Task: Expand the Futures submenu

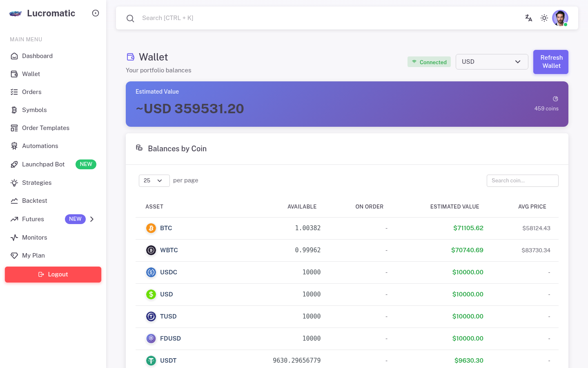Action: 92,219
